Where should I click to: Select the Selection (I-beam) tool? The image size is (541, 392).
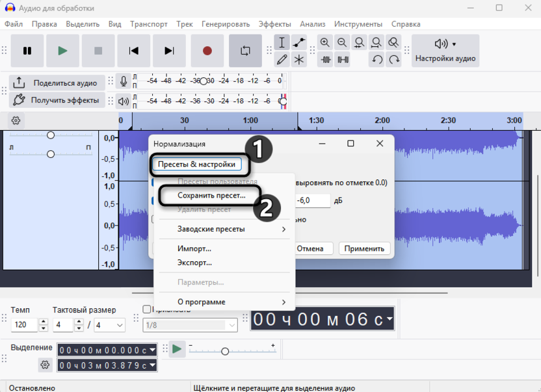[x=282, y=42]
